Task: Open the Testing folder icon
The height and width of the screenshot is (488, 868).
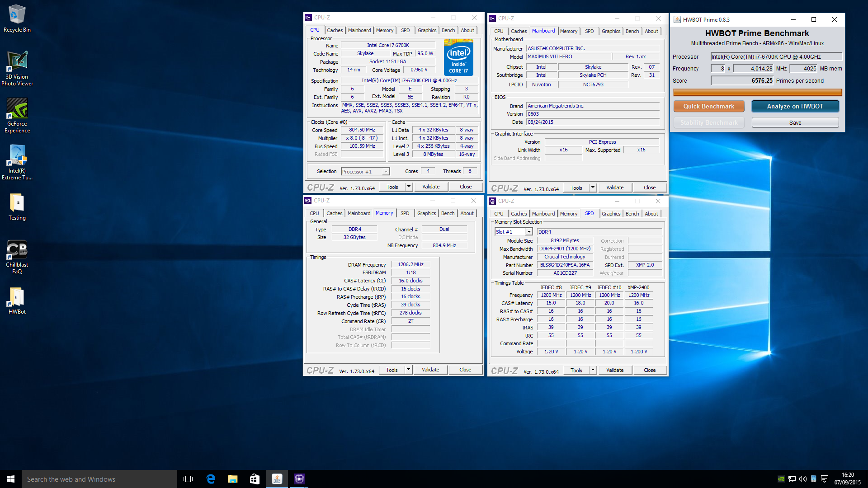Action: 17,207
